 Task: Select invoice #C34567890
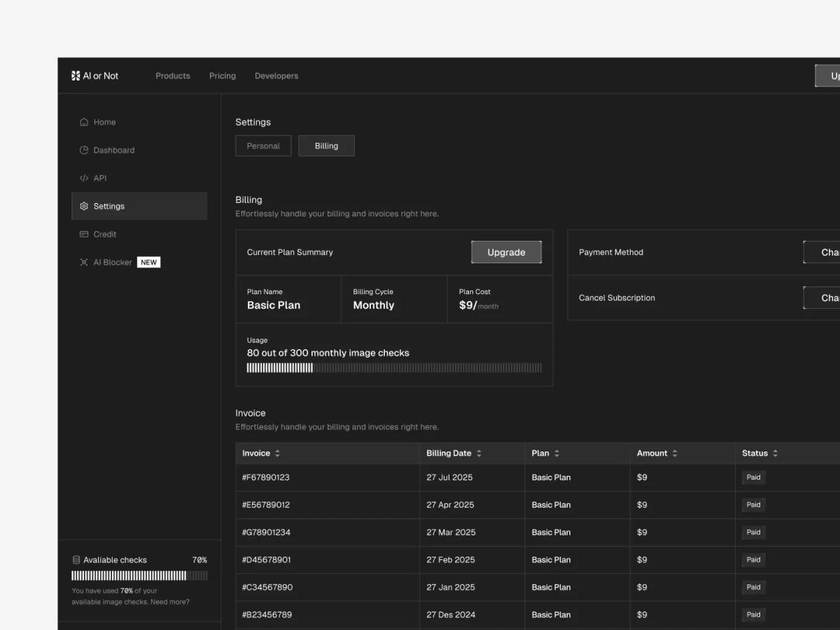pos(267,587)
